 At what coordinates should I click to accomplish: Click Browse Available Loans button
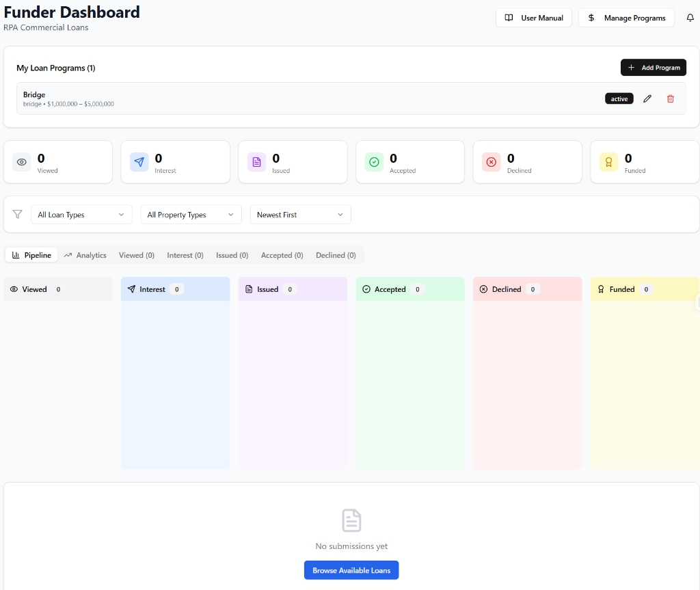(351, 570)
